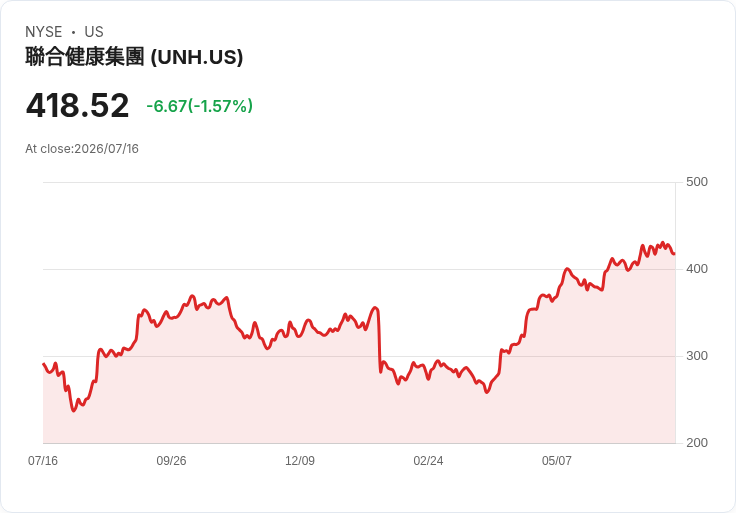The image size is (736, 513).
Task: Click the shaded area under the price line
Action: click(x=329, y=404)
